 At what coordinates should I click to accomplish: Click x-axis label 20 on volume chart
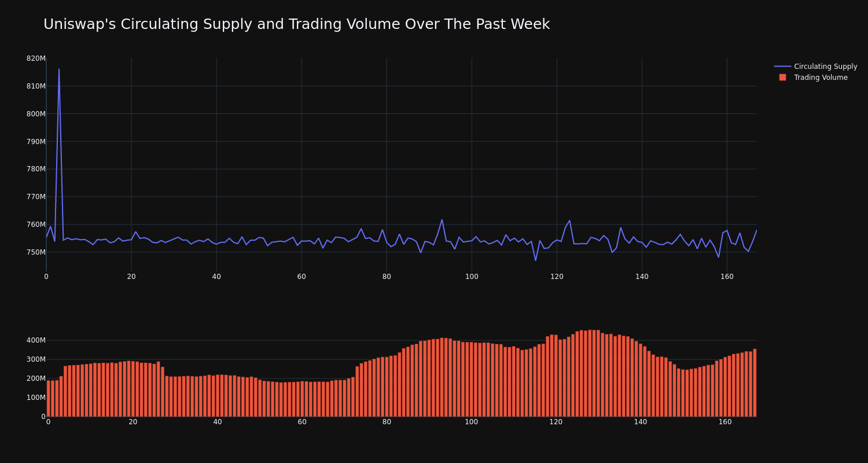tap(133, 422)
